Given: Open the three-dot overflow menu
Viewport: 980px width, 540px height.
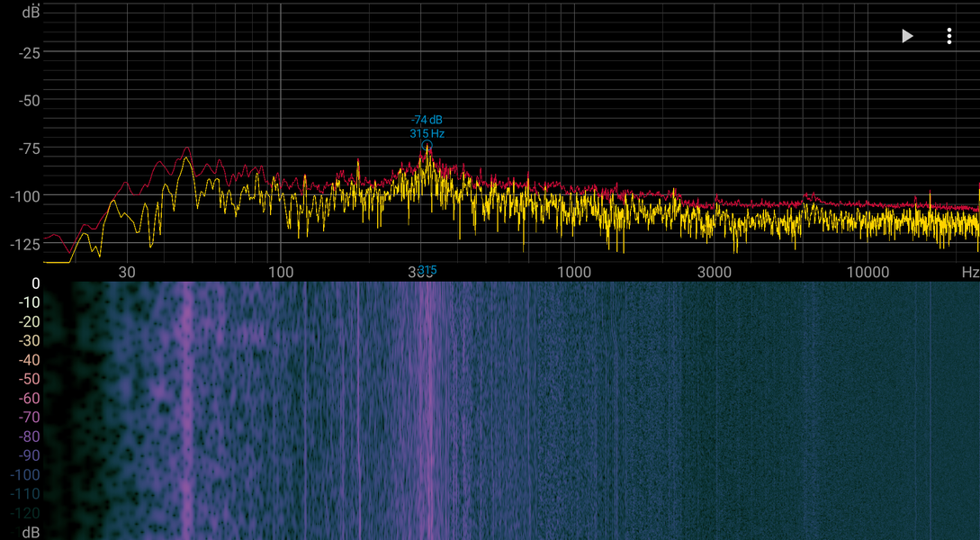Looking at the screenshot, I should click(949, 36).
